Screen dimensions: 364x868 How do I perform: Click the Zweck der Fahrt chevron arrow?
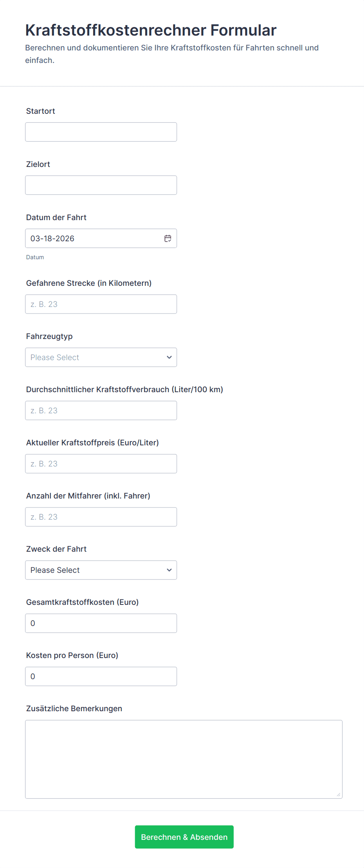pyautogui.click(x=169, y=570)
